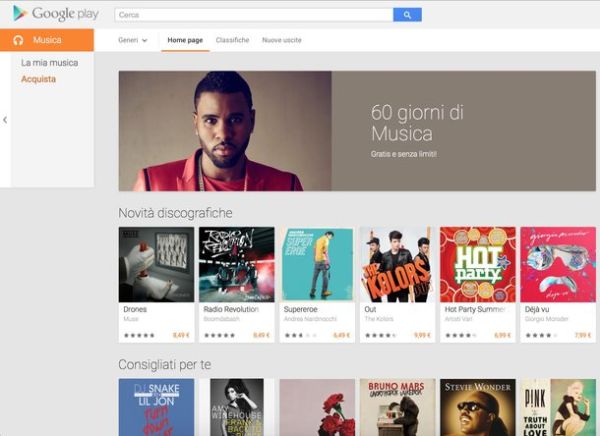Select the Supereroe album thumbnail
The height and width of the screenshot is (436, 600).
tap(317, 265)
